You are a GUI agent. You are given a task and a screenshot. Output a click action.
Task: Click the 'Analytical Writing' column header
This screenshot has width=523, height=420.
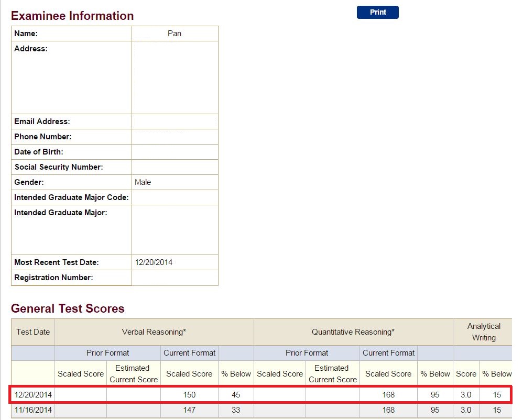pos(484,332)
